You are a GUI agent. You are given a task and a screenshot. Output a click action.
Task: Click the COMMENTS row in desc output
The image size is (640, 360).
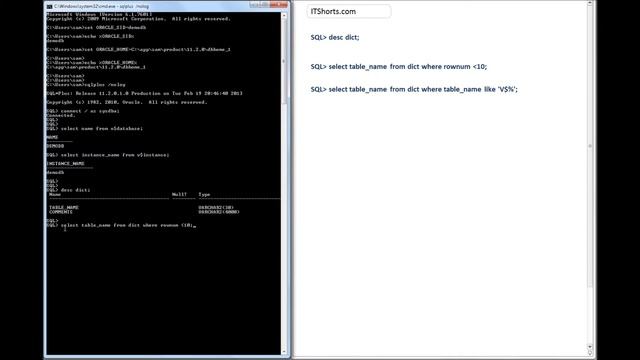(144, 212)
